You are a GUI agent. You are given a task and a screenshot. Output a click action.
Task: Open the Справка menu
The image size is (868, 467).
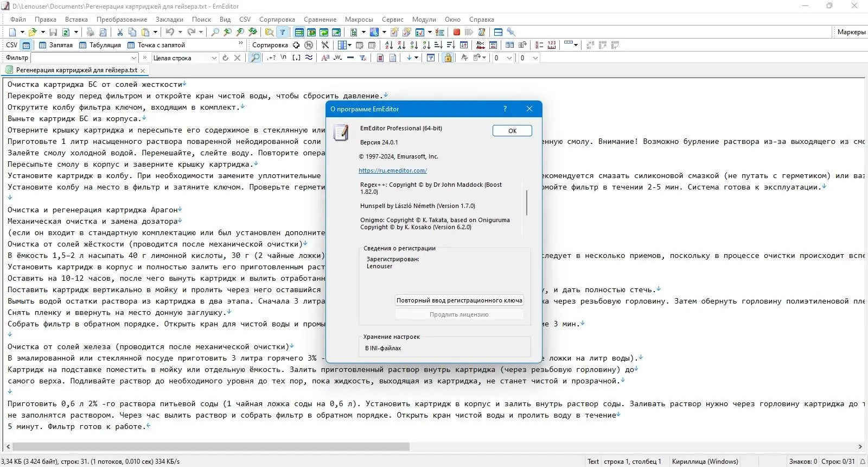[x=482, y=20]
